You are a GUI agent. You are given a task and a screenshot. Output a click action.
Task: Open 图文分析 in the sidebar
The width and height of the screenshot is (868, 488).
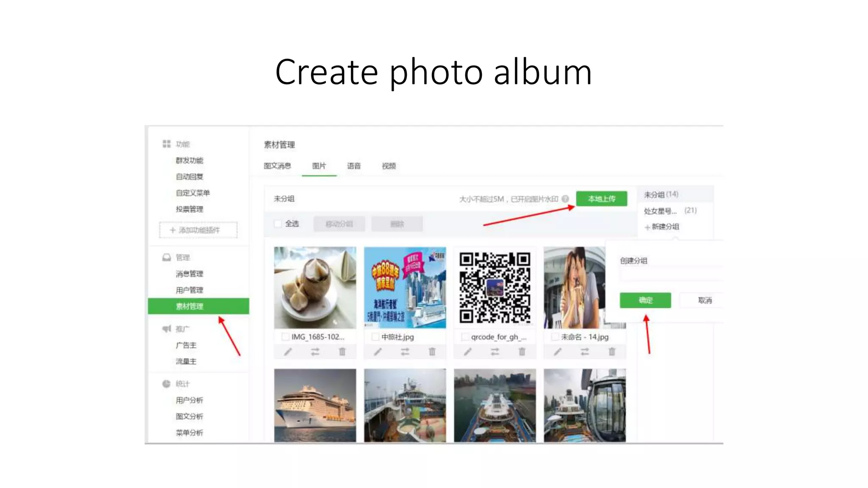click(x=189, y=416)
